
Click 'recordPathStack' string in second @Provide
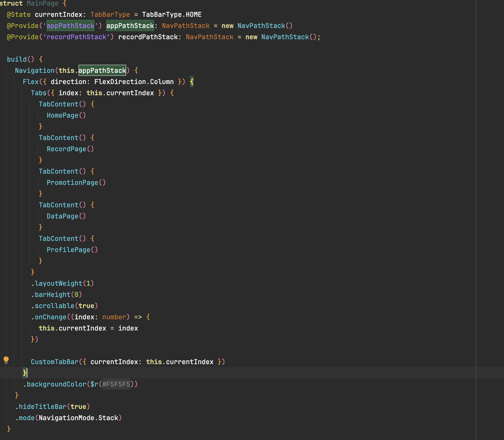76,37
